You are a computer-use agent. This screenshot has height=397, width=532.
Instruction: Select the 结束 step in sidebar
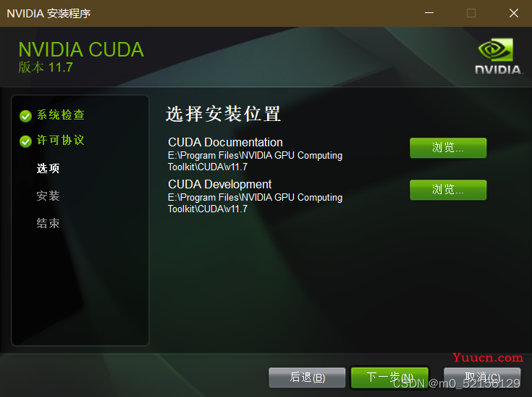pyautogui.click(x=48, y=223)
